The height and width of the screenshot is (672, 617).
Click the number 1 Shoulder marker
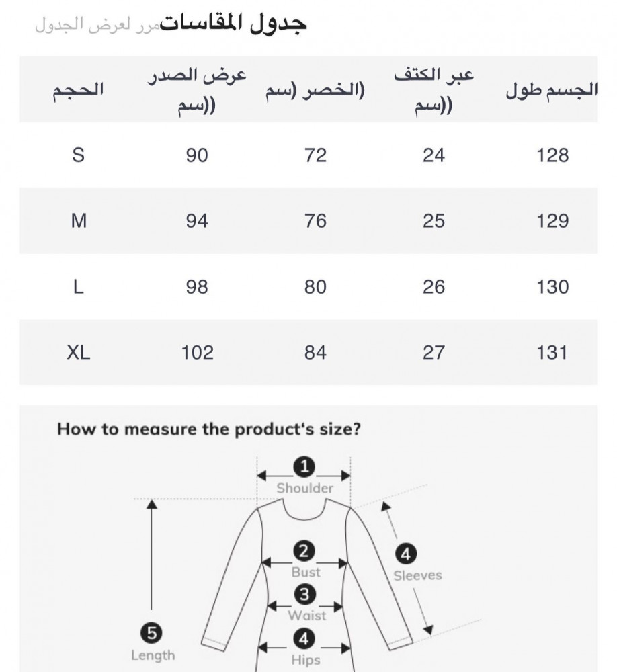pos(304,466)
